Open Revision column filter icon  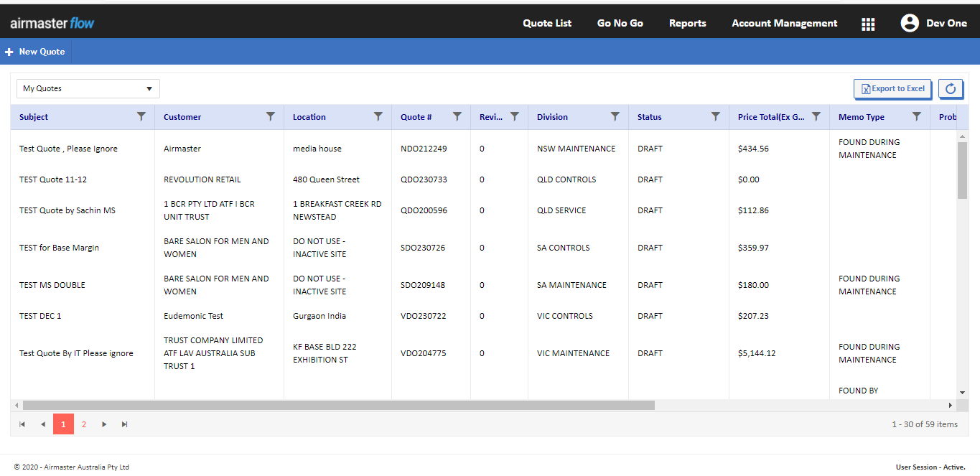click(515, 116)
